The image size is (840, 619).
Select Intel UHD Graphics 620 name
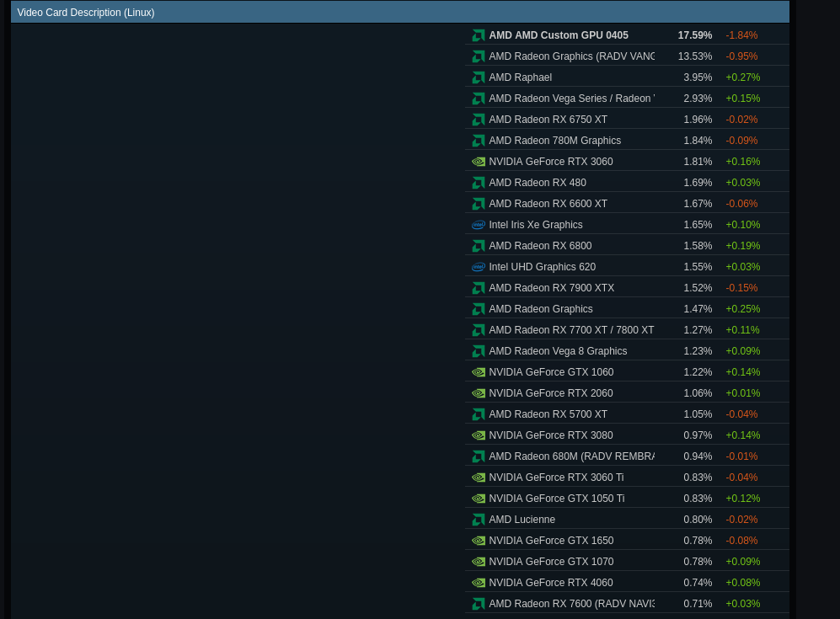(542, 267)
